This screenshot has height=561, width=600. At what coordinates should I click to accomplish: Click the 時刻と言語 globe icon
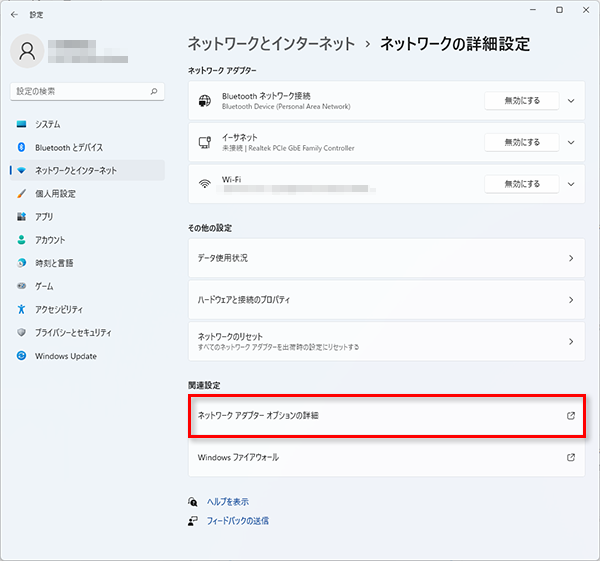tap(21, 263)
